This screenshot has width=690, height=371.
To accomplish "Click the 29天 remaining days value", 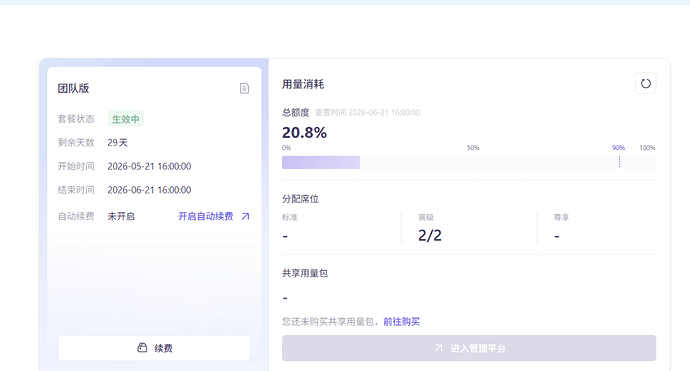I will pyautogui.click(x=117, y=143).
